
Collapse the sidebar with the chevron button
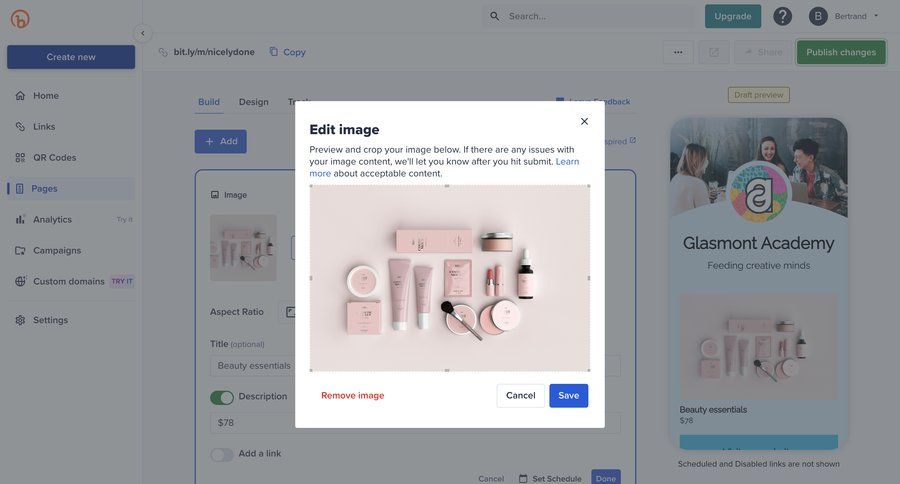[143, 33]
